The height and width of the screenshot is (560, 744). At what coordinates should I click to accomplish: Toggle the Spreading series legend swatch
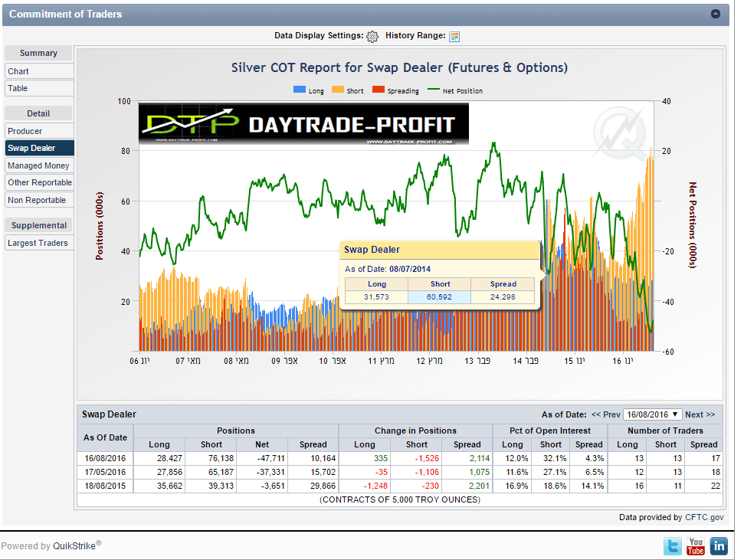[x=379, y=90]
